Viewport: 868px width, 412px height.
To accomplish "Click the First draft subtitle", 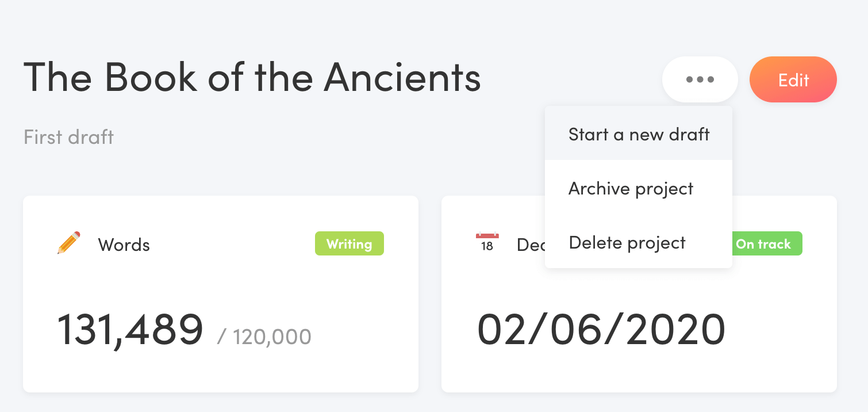I will point(68,138).
